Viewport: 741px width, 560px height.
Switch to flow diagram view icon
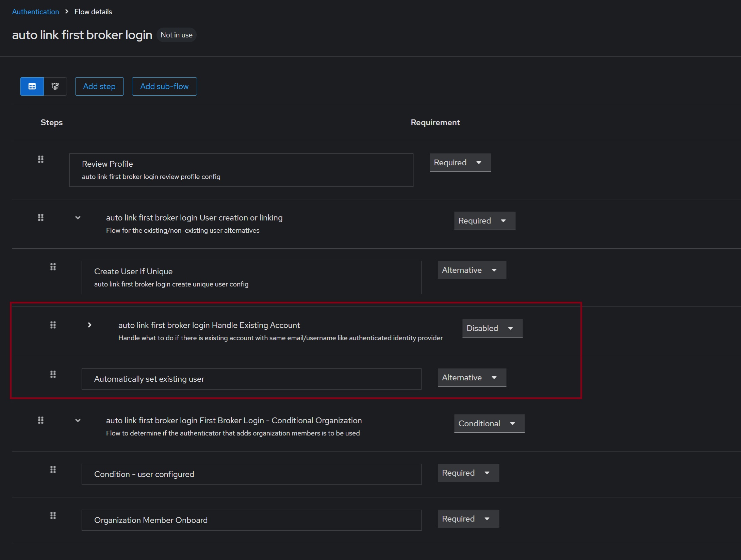point(55,86)
